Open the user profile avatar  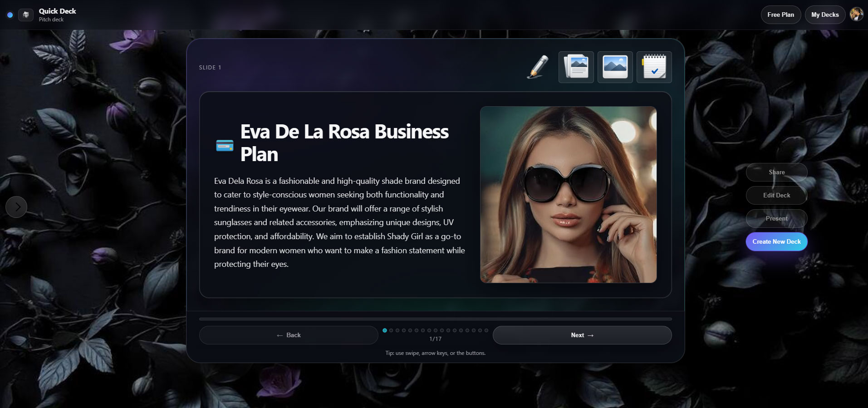point(856,15)
